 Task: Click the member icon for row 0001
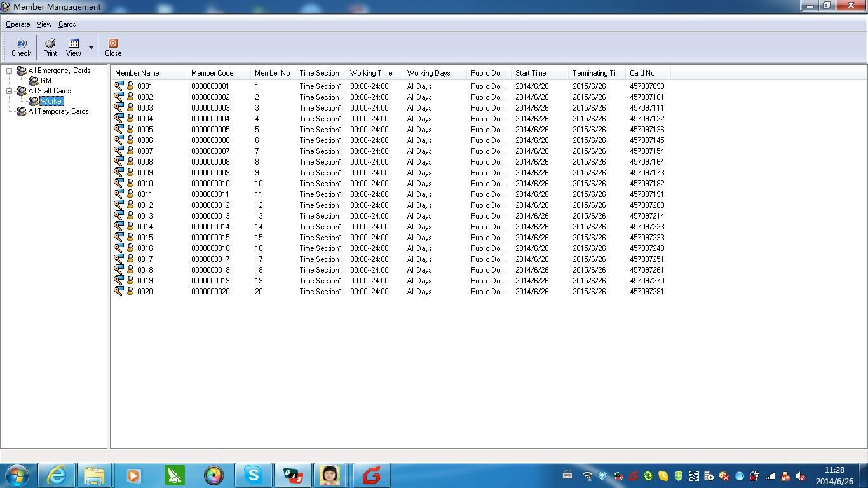[x=130, y=86]
